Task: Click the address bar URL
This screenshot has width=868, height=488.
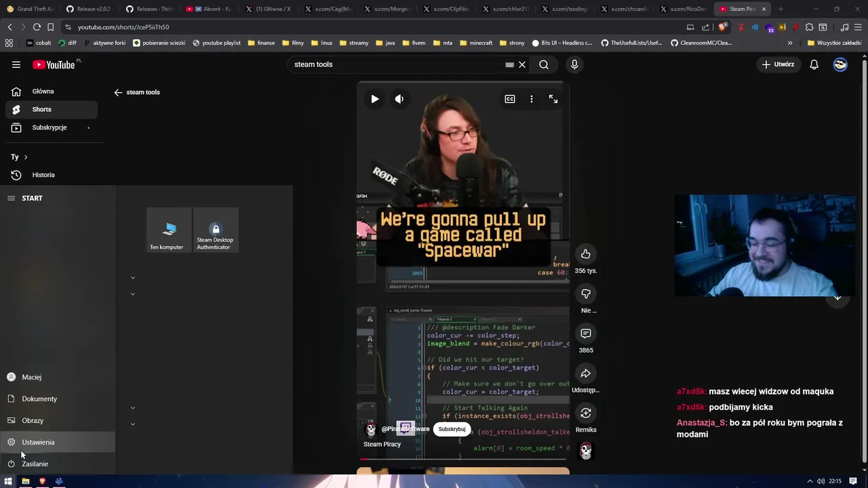Action: pyautogui.click(x=123, y=27)
